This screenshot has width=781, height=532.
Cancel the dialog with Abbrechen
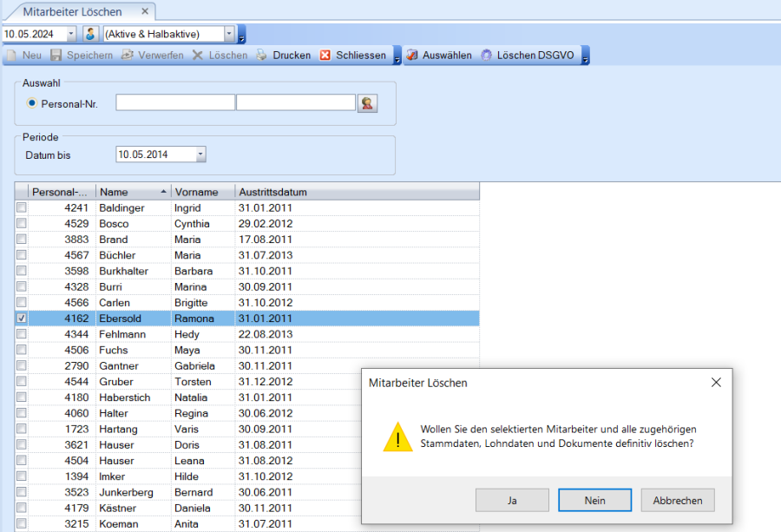pos(678,500)
